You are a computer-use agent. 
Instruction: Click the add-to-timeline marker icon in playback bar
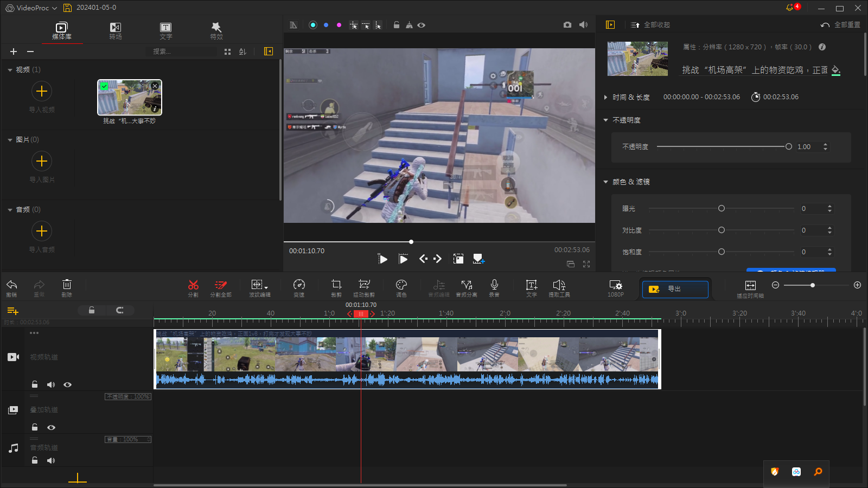pos(478,259)
